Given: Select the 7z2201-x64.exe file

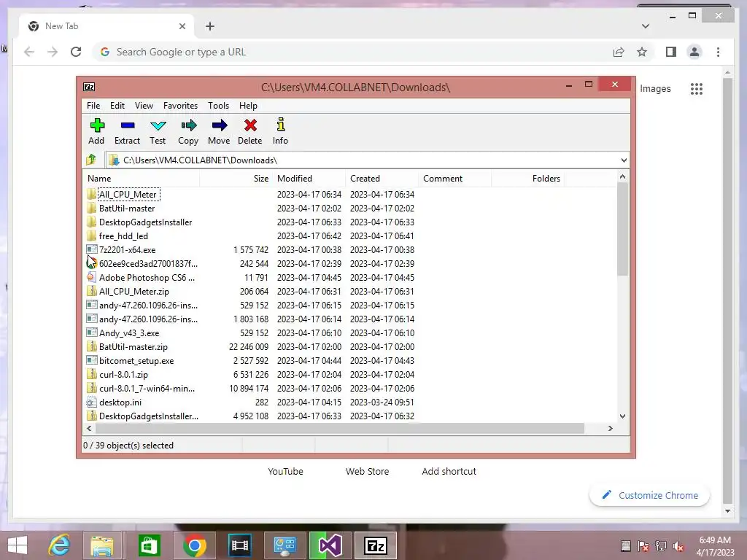Looking at the screenshot, I should pyautogui.click(x=127, y=249).
